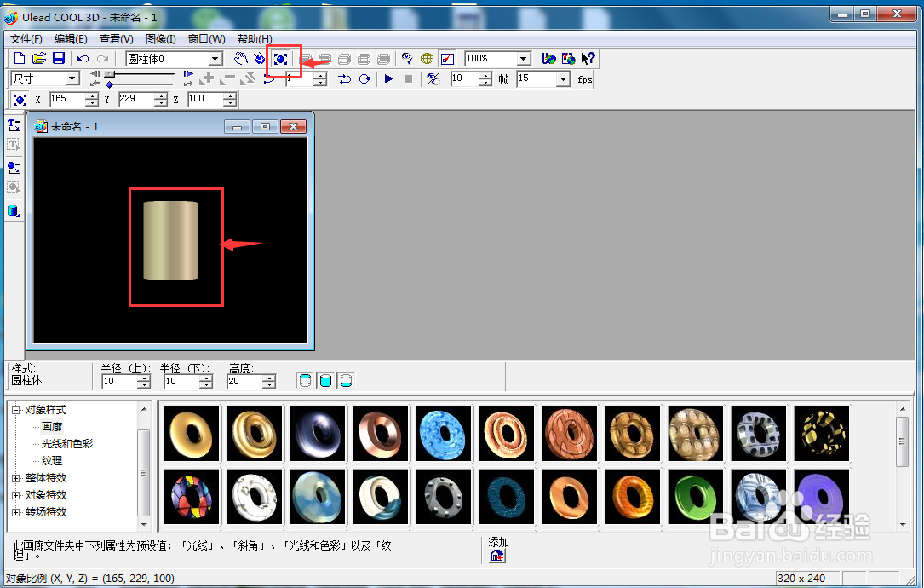Screen dimensions: 924x588
Task: Open the 文件(F) menu
Action: 26,39
